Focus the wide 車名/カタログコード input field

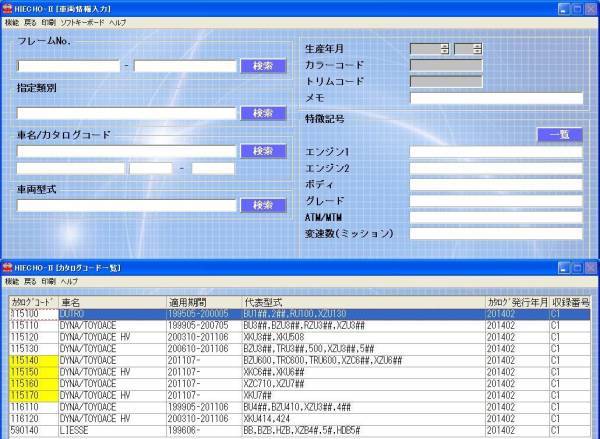coord(127,151)
